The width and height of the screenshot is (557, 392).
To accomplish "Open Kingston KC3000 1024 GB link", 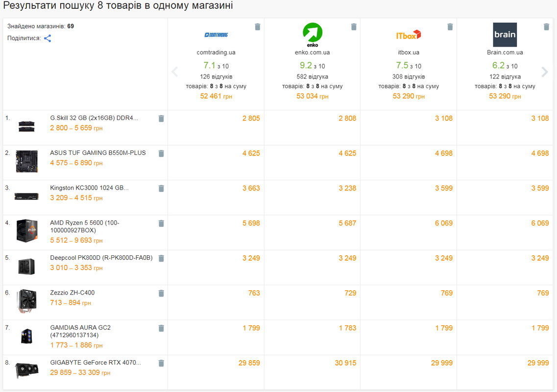I will pyautogui.click(x=90, y=188).
